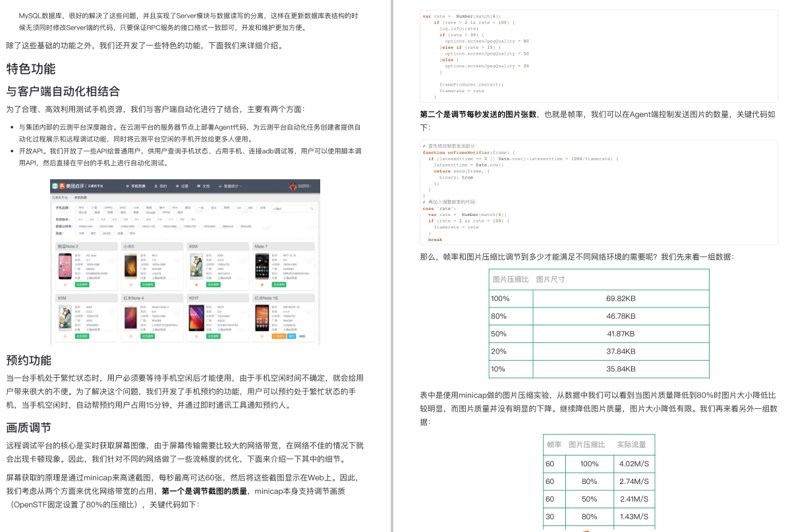Screen dimensions: 790x532
Task: Unstar the Mate 7 phone card
Action: (262, 285)
